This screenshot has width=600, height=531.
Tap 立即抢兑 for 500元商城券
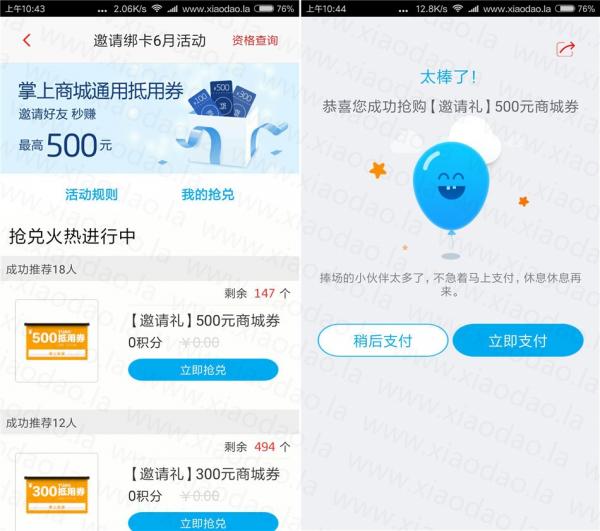point(203,370)
